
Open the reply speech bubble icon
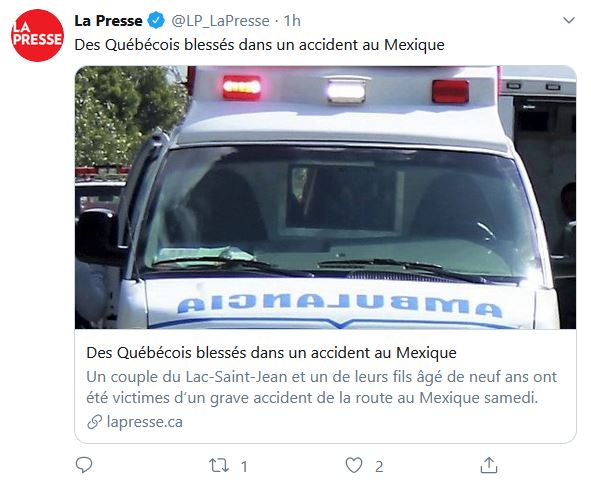pyautogui.click(x=84, y=465)
